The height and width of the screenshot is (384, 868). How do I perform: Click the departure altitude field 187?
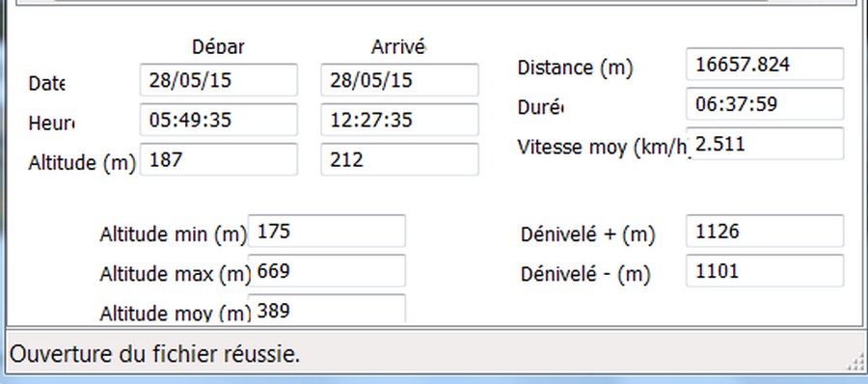tap(219, 159)
